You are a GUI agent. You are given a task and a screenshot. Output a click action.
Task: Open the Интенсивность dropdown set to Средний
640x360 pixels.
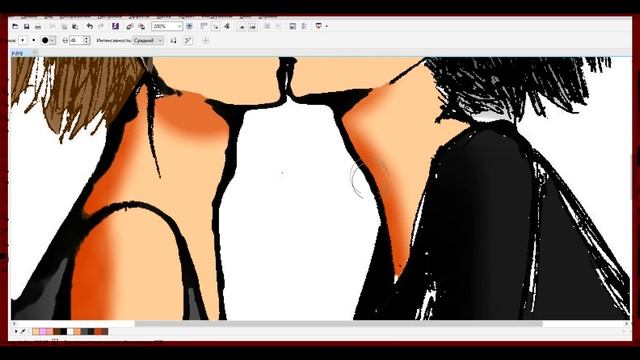pyautogui.click(x=149, y=40)
